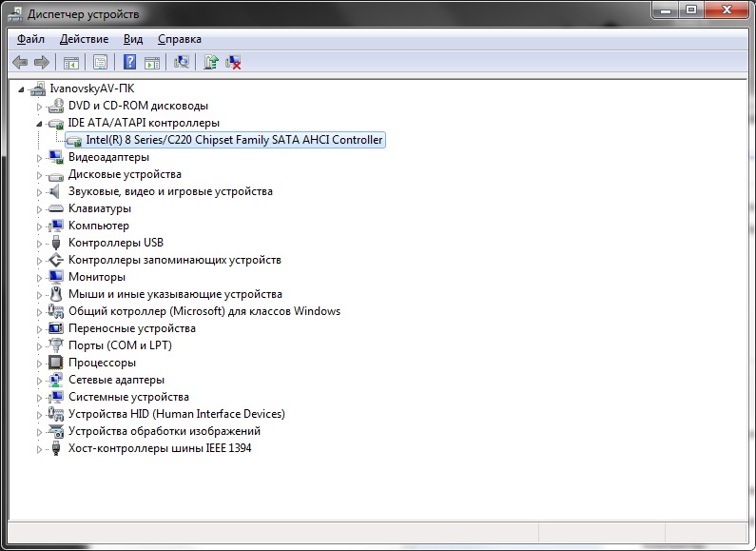Expand the Дисковые устройства node arrow
The width and height of the screenshot is (756, 551).
(40, 175)
